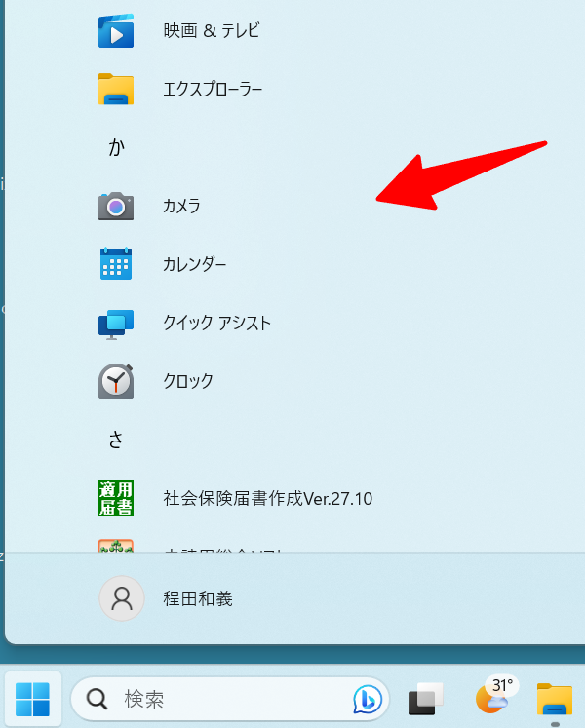Click the エクスプローラー folder icon in the app list
The height and width of the screenshot is (728, 585).
point(116,90)
